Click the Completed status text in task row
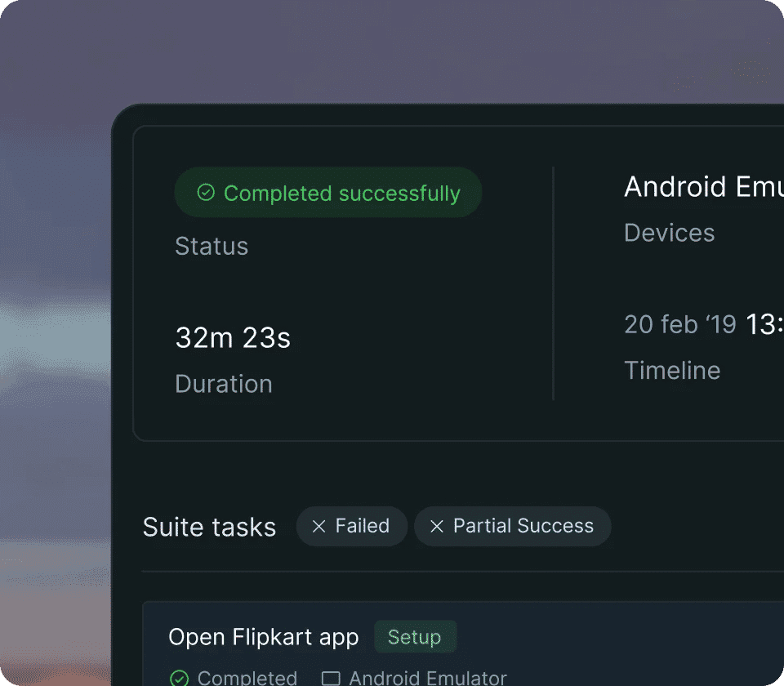The width and height of the screenshot is (784, 686). point(247,678)
